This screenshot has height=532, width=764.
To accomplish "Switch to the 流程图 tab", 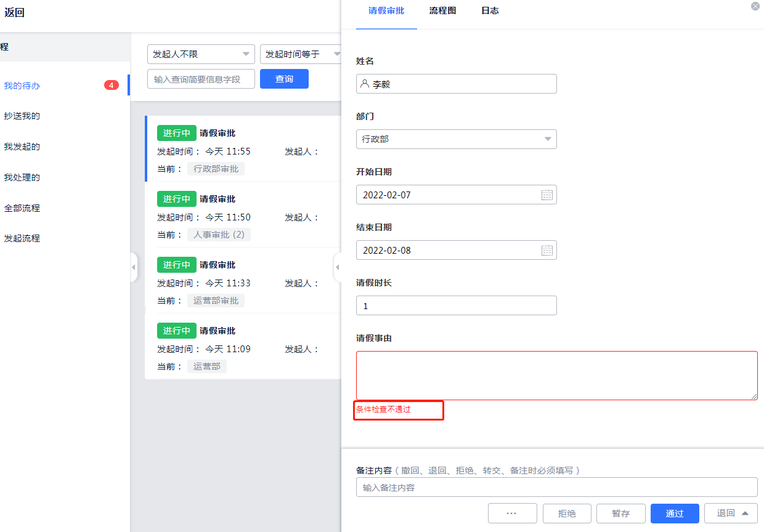I will point(442,10).
